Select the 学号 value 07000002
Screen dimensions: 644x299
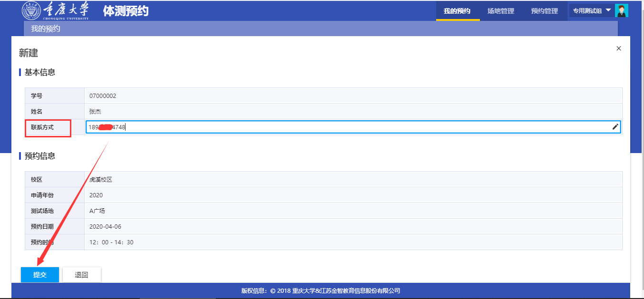(x=103, y=96)
